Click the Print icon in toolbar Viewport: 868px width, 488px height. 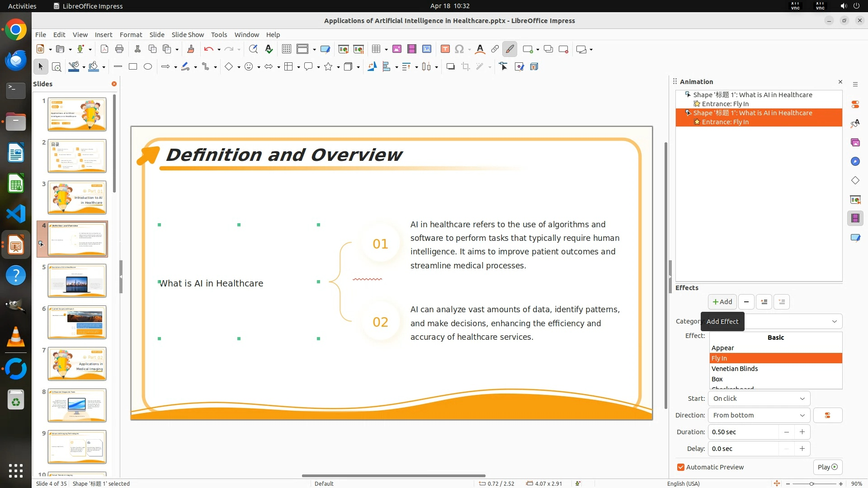click(119, 49)
